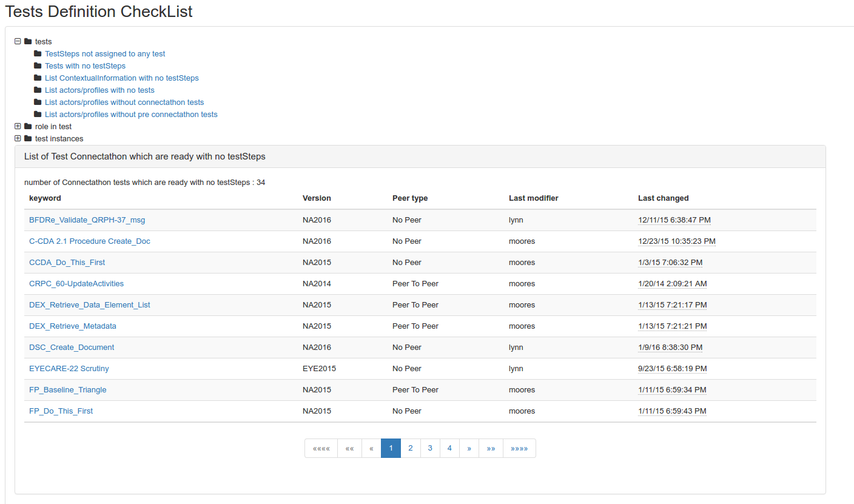Click folder icon beside List ContextualInformation

coord(38,78)
